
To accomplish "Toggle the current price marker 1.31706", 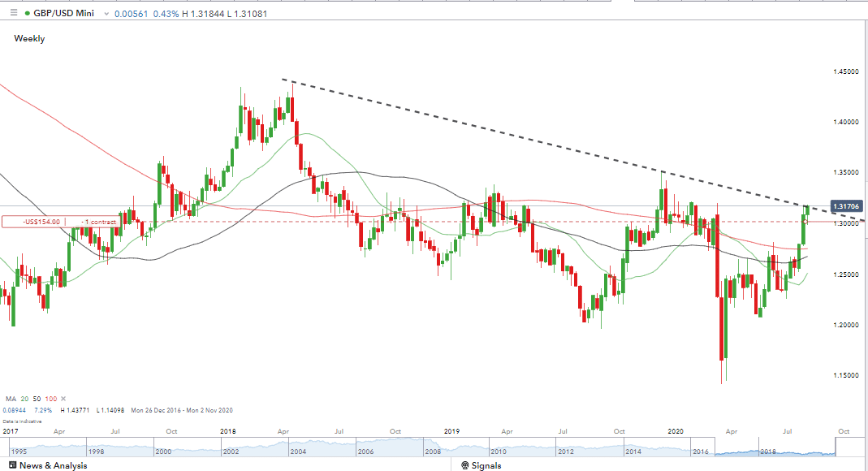I will pos(848,206).
